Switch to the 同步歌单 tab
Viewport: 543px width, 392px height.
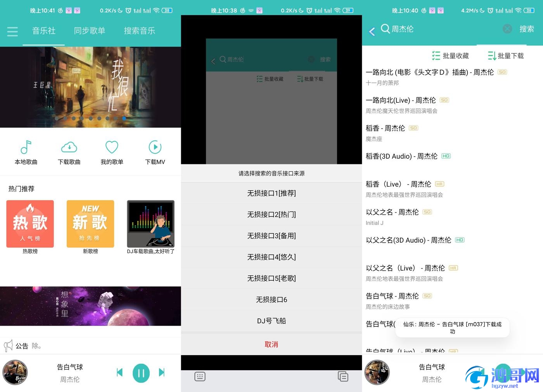(x=90, y=31)
